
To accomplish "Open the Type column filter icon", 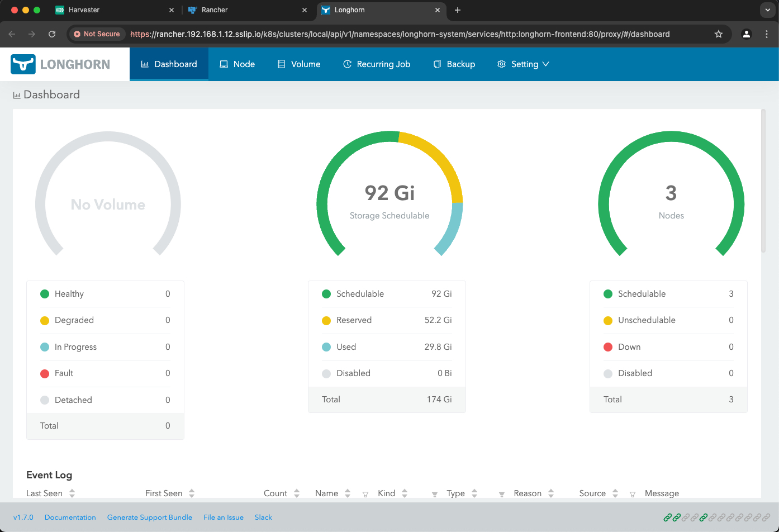I will coord(502,494).
